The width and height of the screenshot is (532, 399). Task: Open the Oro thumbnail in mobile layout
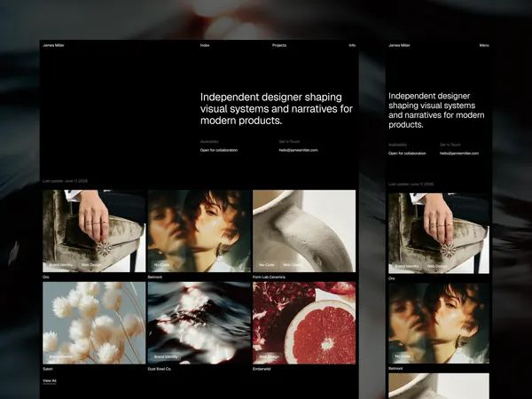(x=439, y=233)
